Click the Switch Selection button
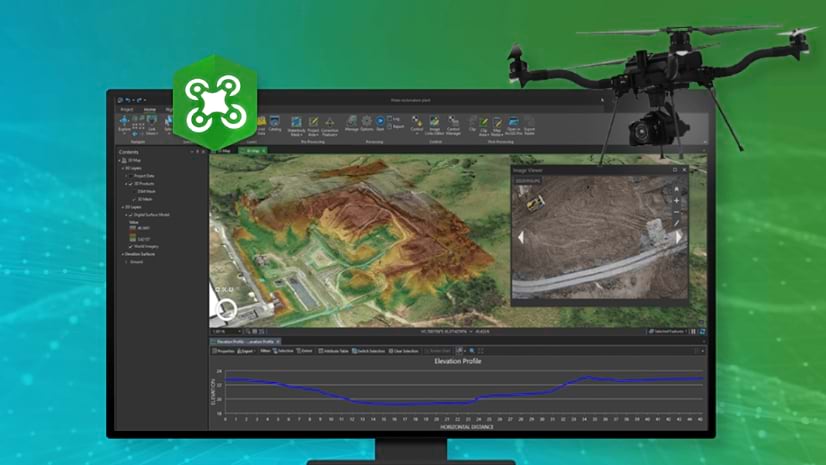The height and width of the screenshot is (465, 826). [368, 351]
